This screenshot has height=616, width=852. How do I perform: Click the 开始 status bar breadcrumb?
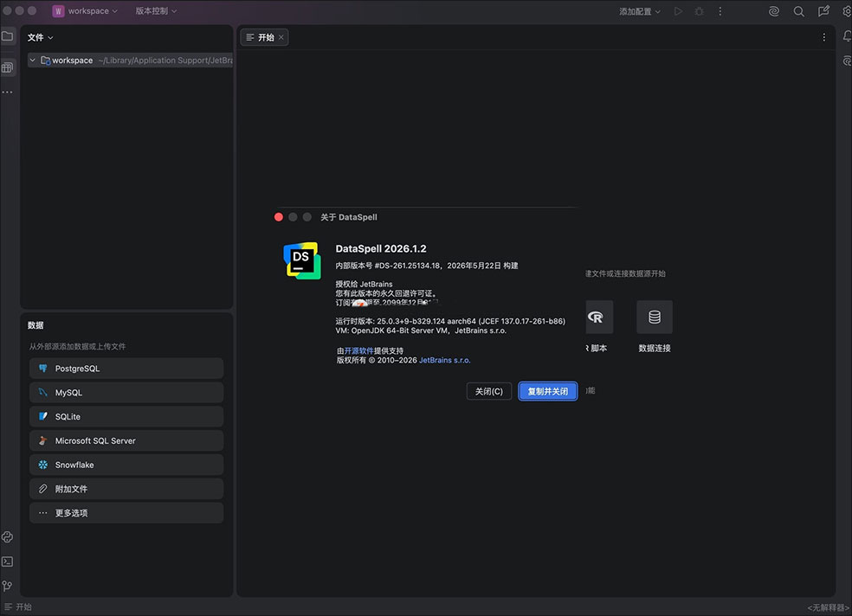[18, 606]
